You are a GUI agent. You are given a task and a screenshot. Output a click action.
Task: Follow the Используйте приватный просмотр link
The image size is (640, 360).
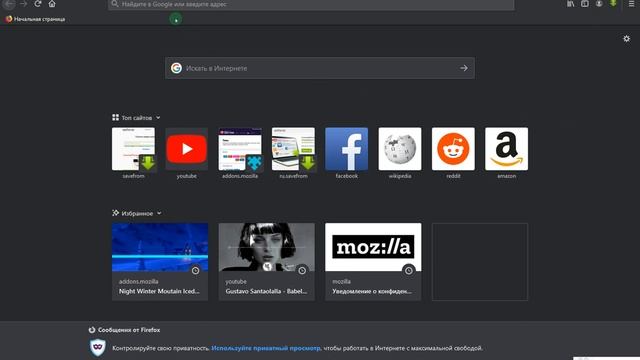pyautogui.click(x=266, y=348)
